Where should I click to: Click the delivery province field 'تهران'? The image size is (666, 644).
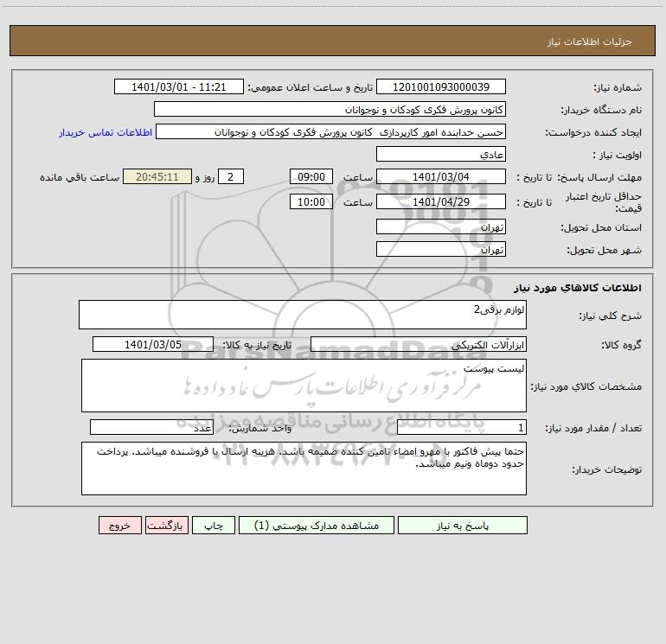pos(441,227)
